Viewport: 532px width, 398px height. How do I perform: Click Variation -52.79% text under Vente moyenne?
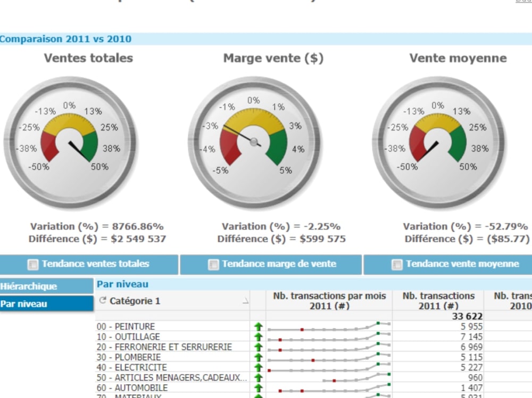tap(465, 226)
